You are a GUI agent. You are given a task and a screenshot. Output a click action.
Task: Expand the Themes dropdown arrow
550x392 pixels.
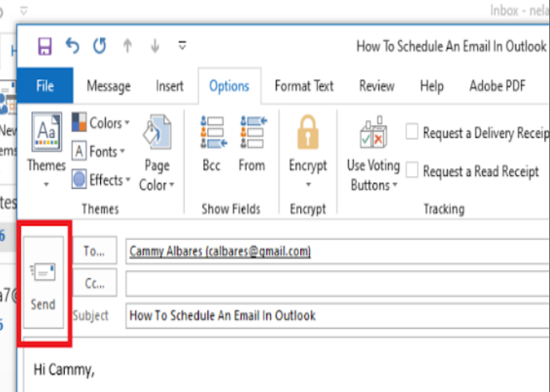click(46, 184)
